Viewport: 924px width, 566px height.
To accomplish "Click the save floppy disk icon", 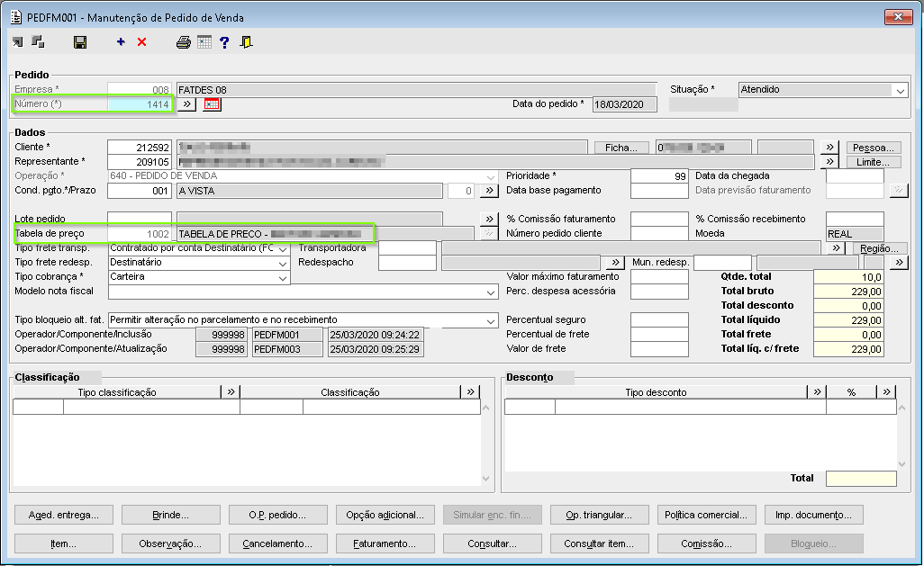I will tap(80, 42).
